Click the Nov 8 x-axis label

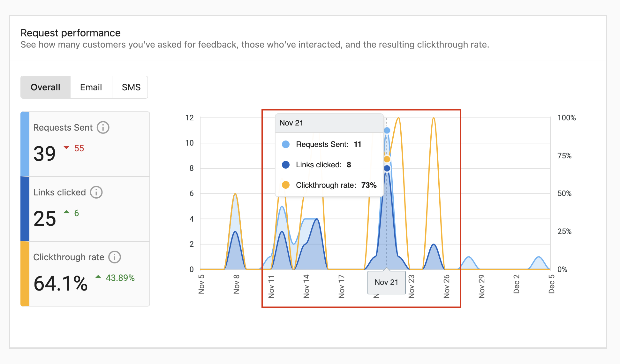(236, 284)
